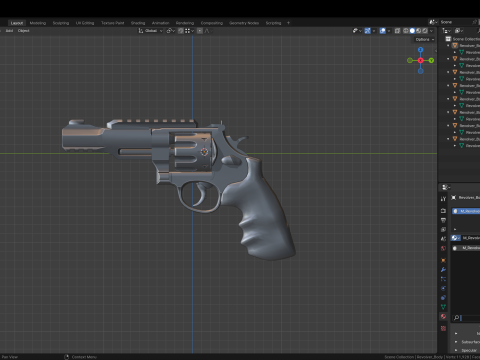Open the Render properties tab
The image size is (480, 360).
point(443,211)
